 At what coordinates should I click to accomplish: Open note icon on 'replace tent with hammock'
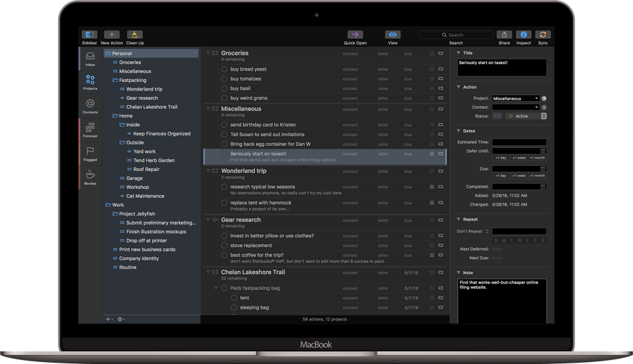tap(432, 203)
